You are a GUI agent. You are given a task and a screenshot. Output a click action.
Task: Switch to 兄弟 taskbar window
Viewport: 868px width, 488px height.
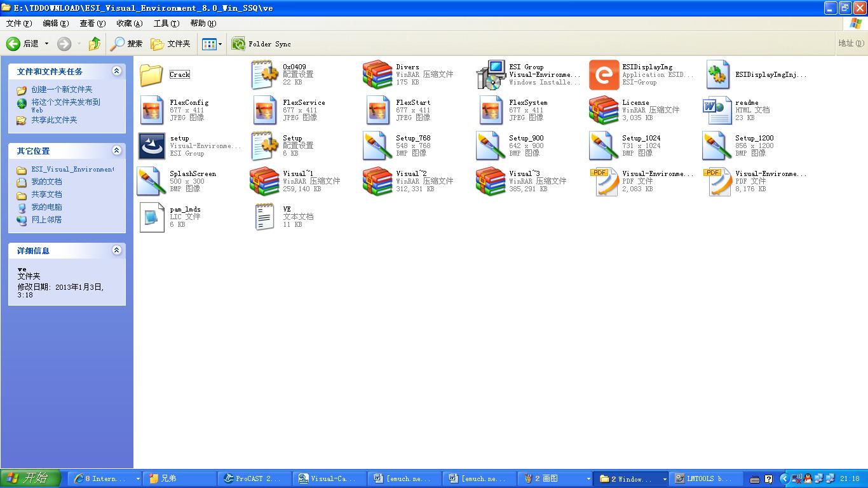pos(179,479)
